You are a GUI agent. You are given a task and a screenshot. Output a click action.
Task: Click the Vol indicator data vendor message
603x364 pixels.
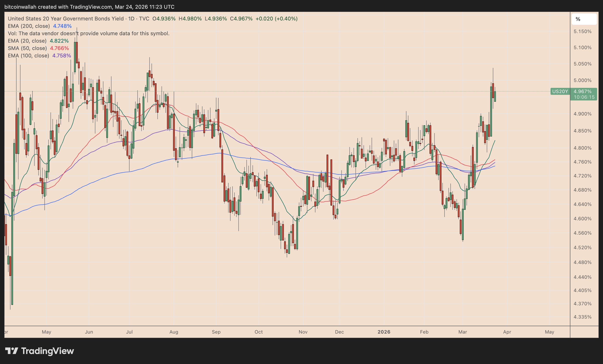click(x=89, y=33)
